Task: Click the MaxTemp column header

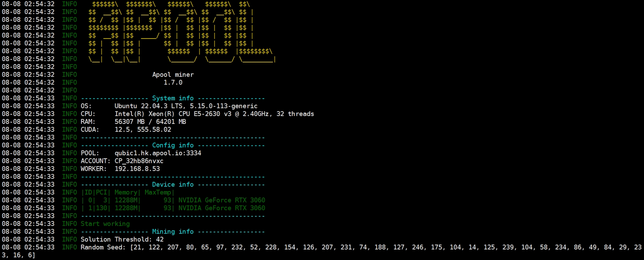Action: click(158, 193)
